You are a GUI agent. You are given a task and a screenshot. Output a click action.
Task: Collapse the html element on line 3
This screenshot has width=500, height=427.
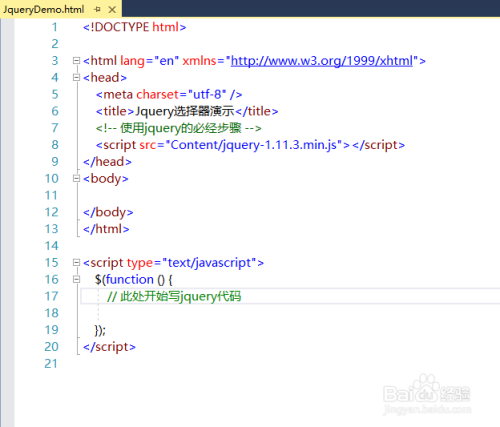click(76, 61)
